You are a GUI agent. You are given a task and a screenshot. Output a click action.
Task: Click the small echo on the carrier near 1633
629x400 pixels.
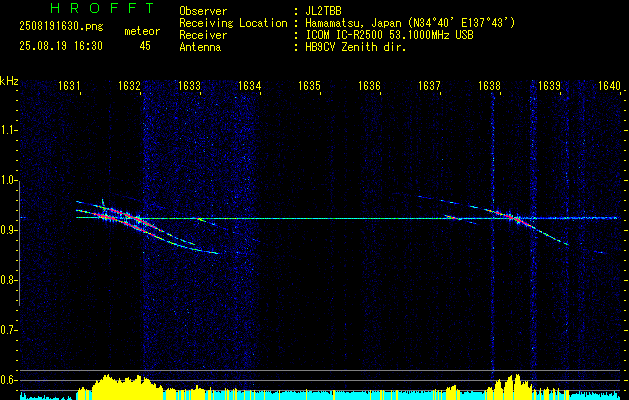pyautogui.click(x=200, y=219)
